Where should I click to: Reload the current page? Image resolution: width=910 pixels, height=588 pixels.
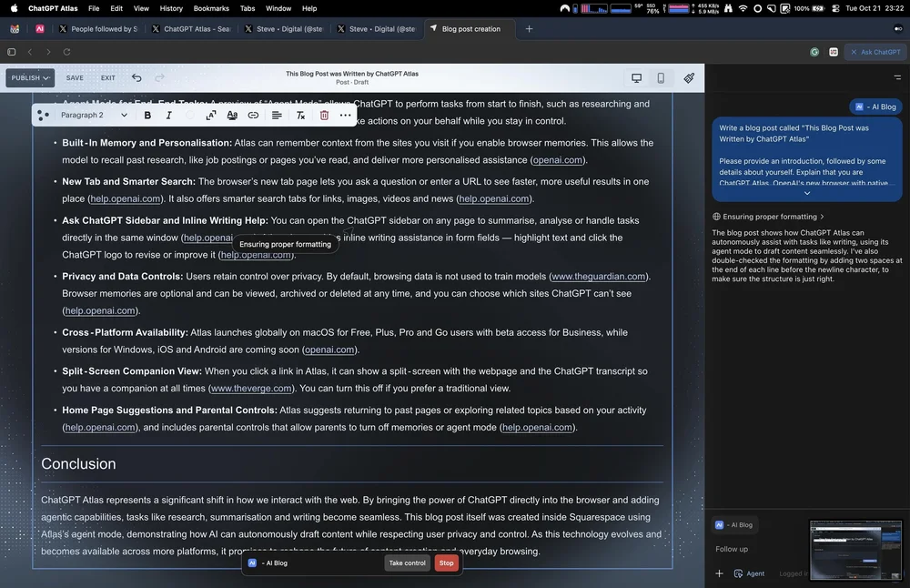click(x=66, y=52)
